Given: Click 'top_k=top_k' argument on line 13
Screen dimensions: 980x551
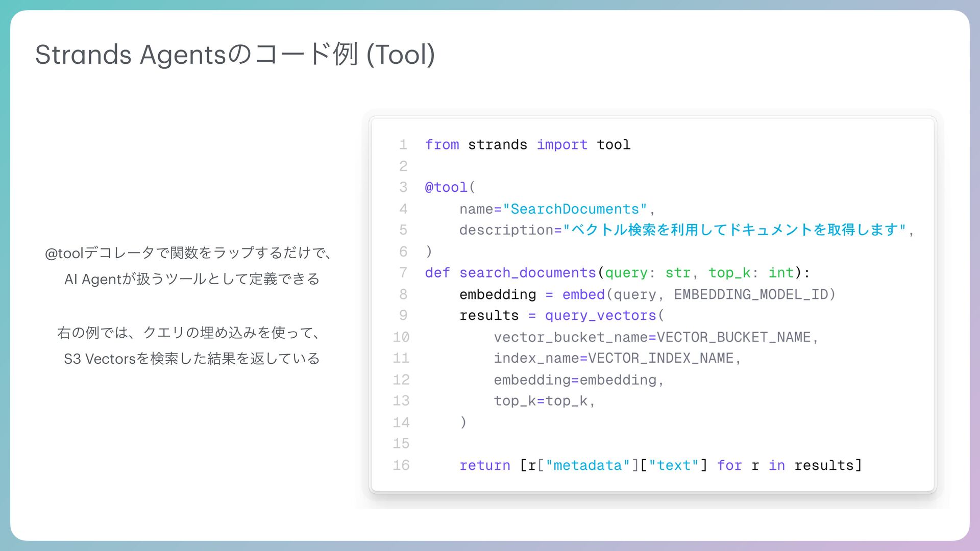Looking at the screenshot, I should 541,401.
